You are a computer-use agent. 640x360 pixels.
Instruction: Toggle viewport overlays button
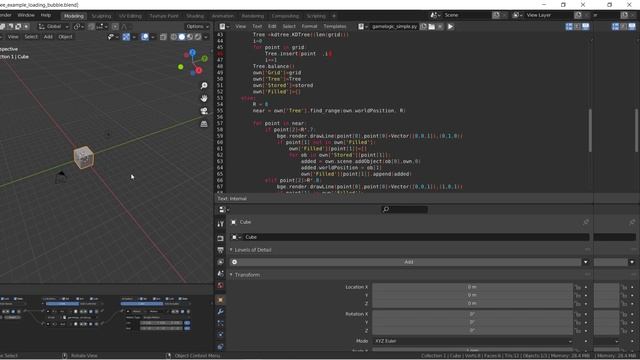tap(145, 37)
